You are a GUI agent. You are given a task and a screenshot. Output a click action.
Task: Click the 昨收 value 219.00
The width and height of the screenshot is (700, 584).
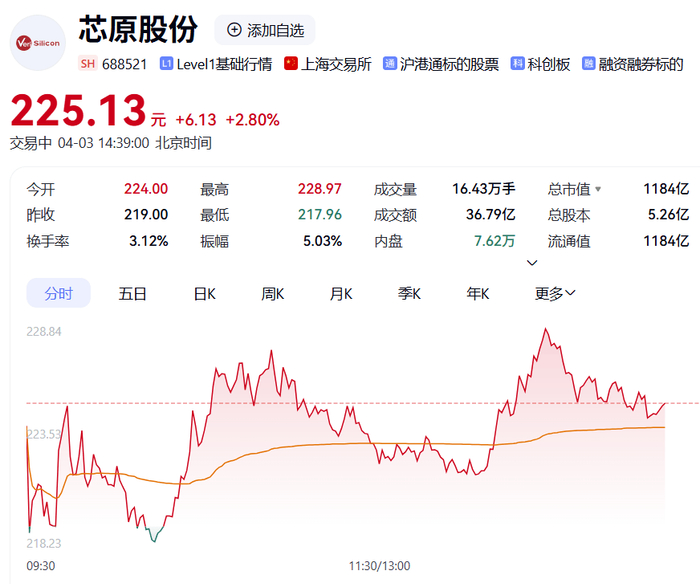[x=146, y=214]
